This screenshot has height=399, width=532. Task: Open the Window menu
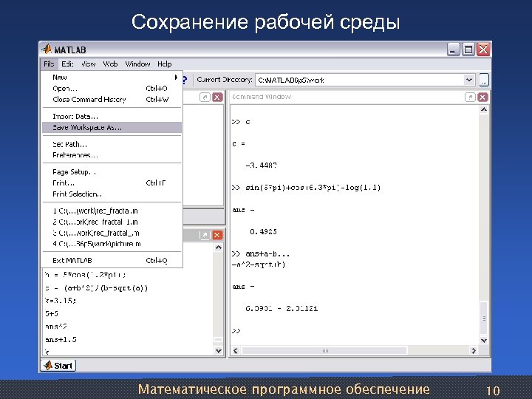click(x=137, y=64)
